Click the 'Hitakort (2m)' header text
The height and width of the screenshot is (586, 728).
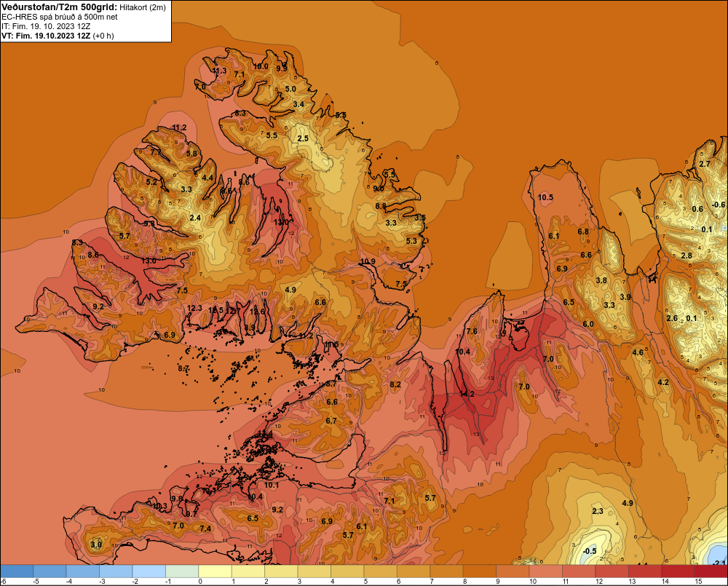point(143,7)
